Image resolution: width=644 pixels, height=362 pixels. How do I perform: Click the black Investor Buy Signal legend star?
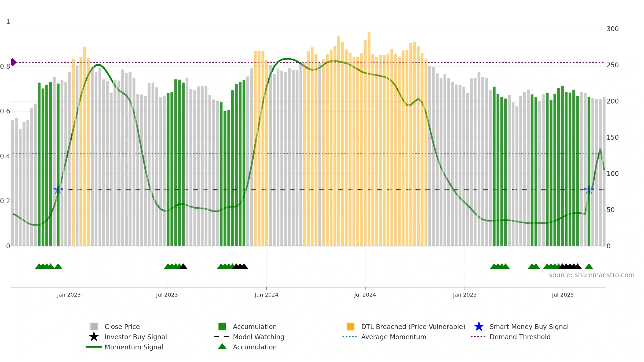[x=94, y=337]
